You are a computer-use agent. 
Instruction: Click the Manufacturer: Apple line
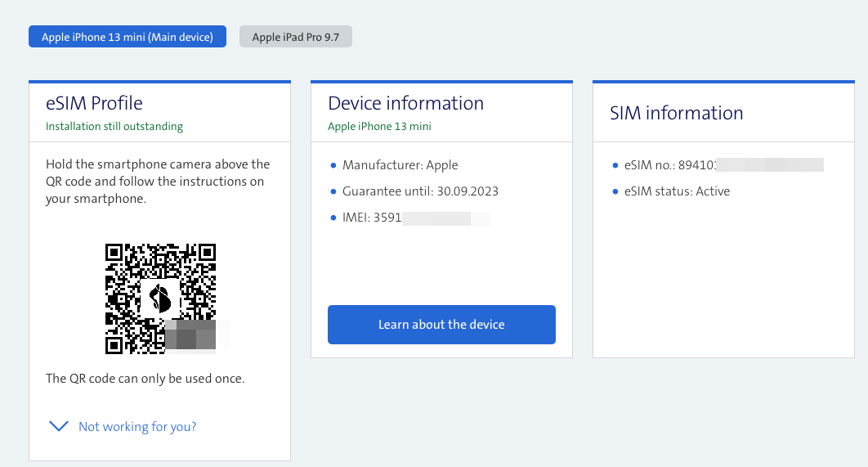400,165
